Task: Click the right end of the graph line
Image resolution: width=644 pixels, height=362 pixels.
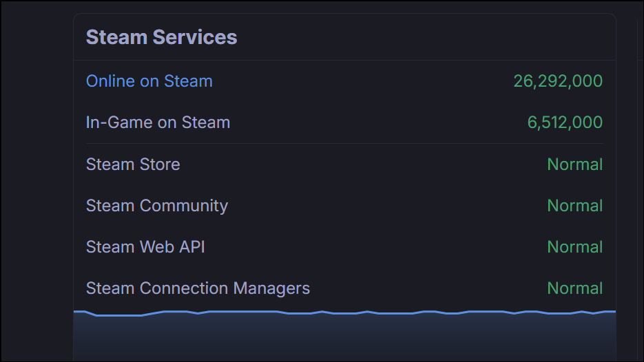Action: (x=612, y=312)
